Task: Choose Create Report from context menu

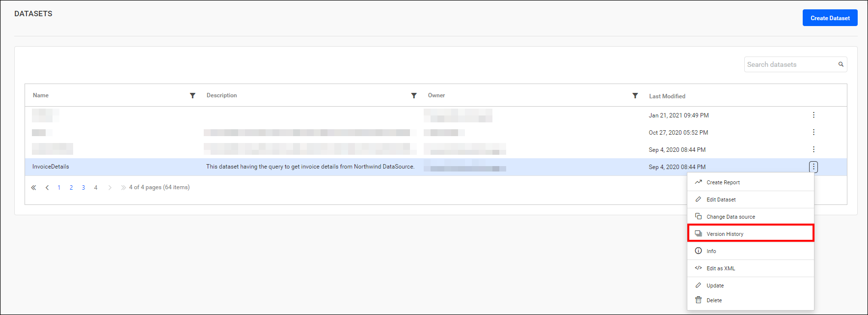Action: tap(751, 182)
